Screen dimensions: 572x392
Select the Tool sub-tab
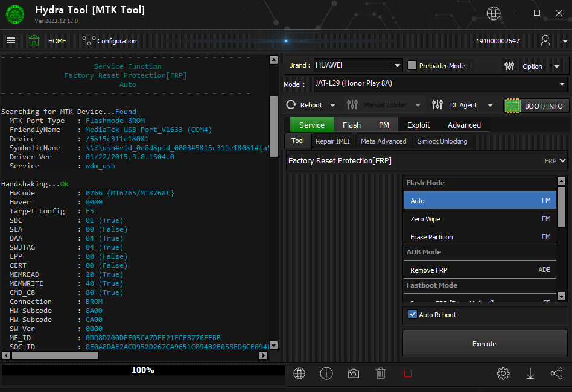[297, 141]
